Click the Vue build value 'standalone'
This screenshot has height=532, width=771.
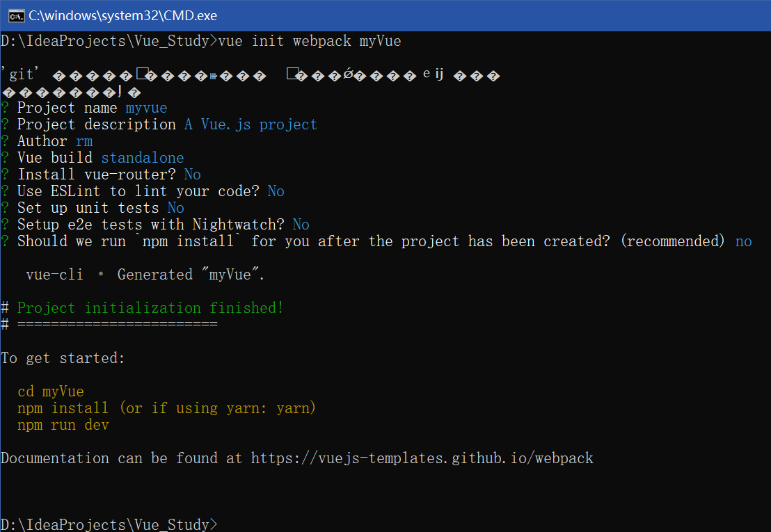pyautogui.click(x=143, y=158)
